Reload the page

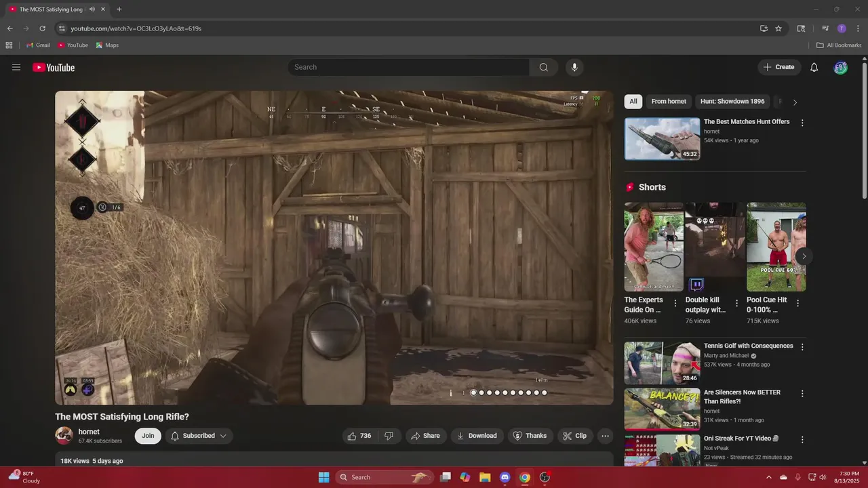tap(42, 28)
